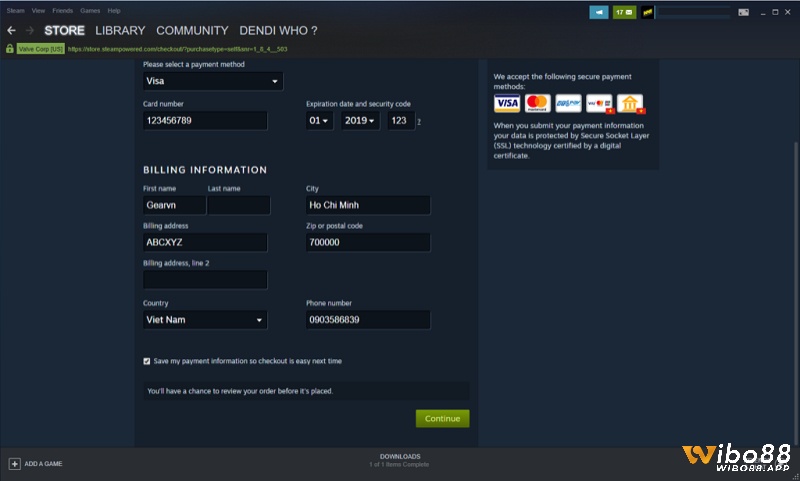Click ADD A GAME label
Screen dimensions: 800x481
(43, 464)
